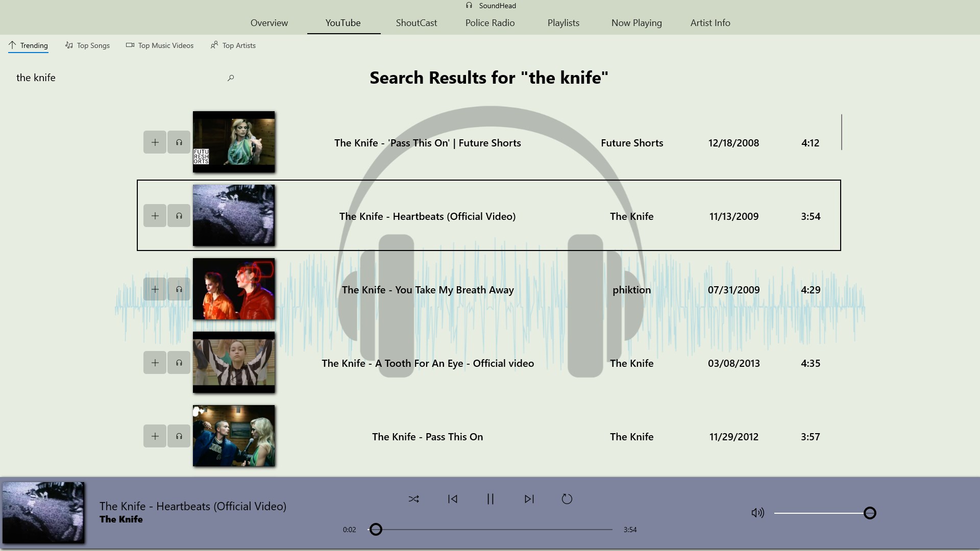This screenshot has height=551, width=980.
Task: Show Top Music Videos
Action: [160, 45]
